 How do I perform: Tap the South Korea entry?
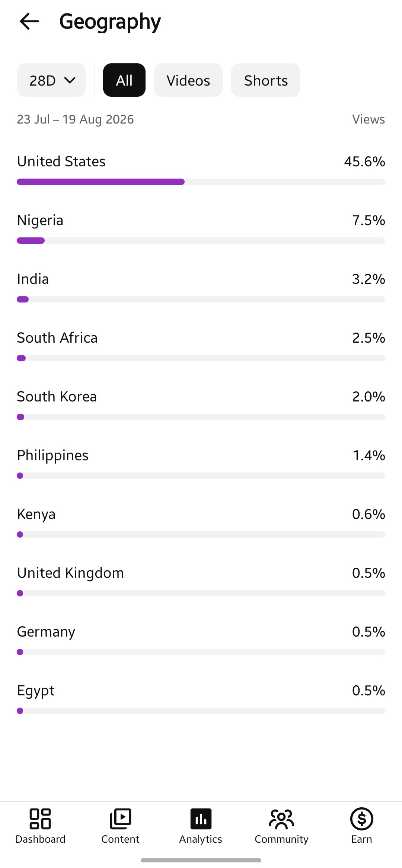[x=201, y=405]
